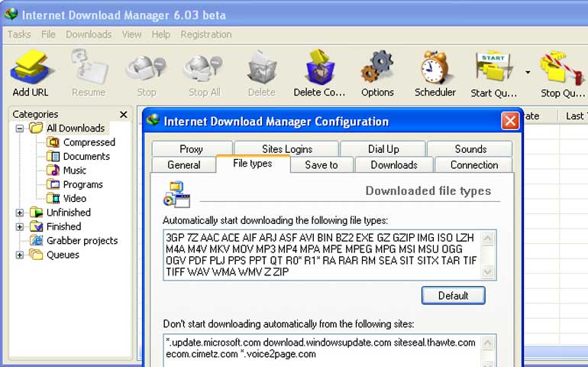Select the Video category icon
The image size is (588, 367).
(53, 198)
